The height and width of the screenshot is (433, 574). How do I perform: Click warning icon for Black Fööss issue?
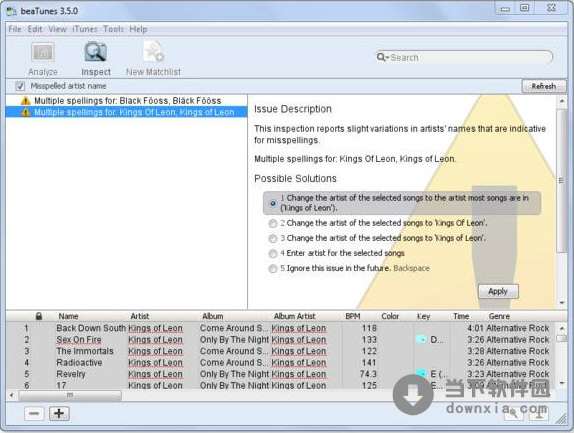tap(26, 100)
